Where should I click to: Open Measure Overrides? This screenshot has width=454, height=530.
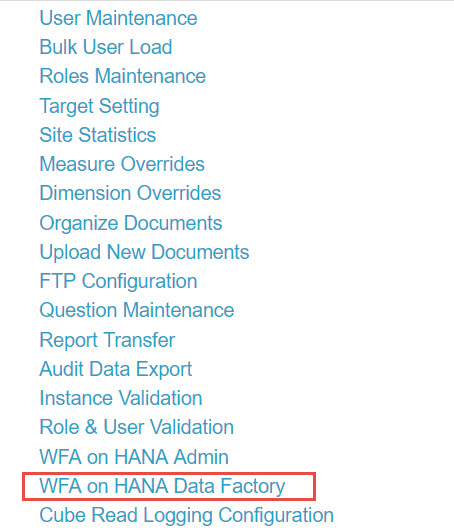pyautogui.click(x=122, y=164)
